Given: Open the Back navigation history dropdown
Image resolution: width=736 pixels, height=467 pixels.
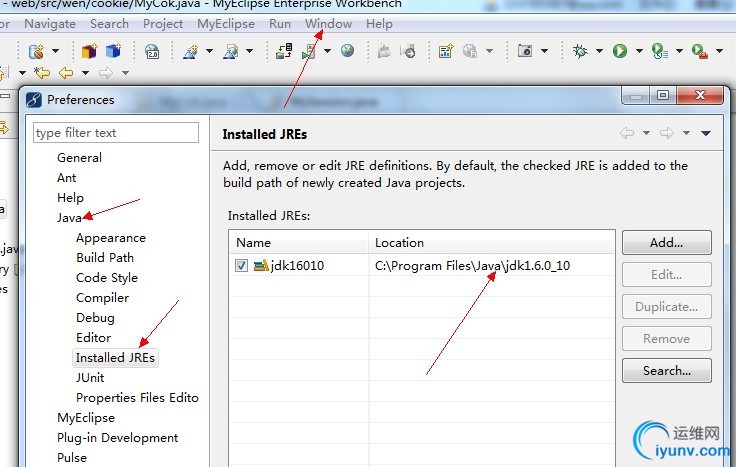Looking at the screenshot, I should (85, 73).
